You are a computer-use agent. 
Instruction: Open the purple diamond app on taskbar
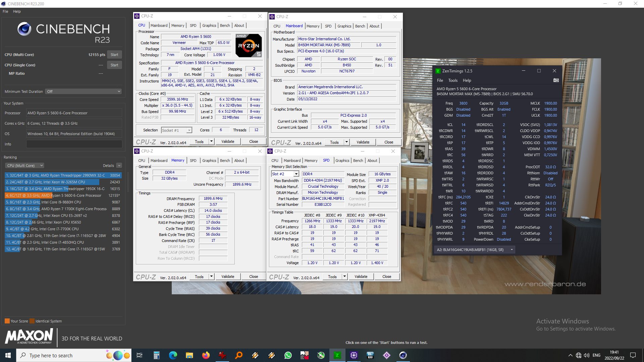[386, 355]
